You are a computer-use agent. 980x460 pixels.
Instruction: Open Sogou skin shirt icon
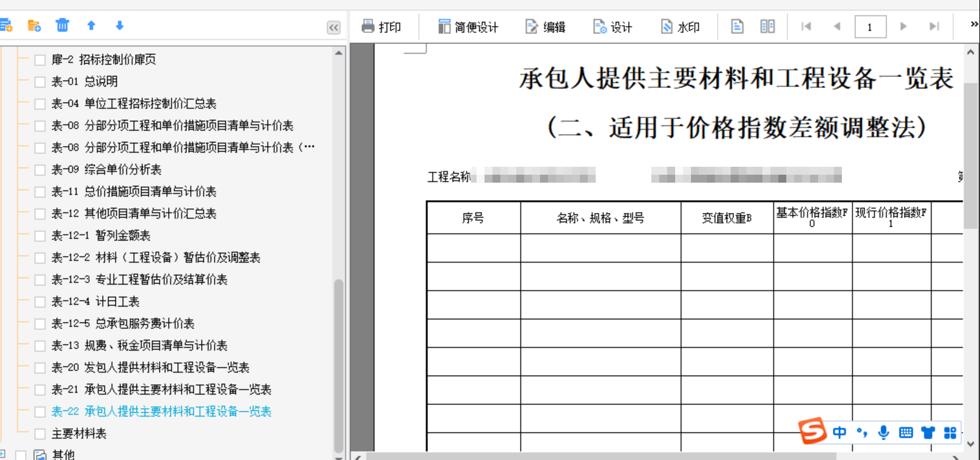[x=928, y=433]
